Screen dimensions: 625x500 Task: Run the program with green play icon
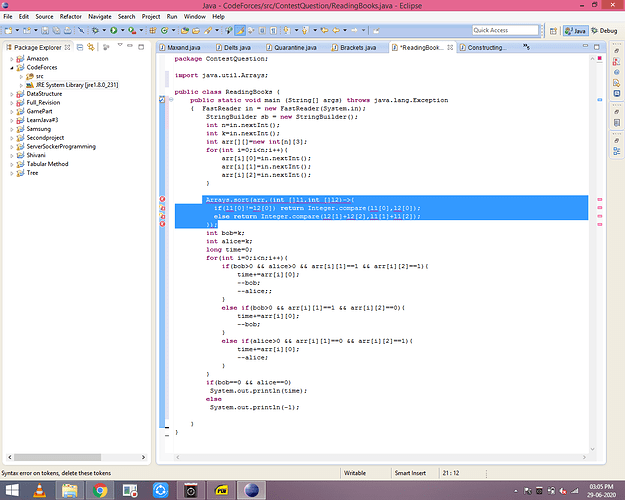pyautogui.click(x=114, y=30)
